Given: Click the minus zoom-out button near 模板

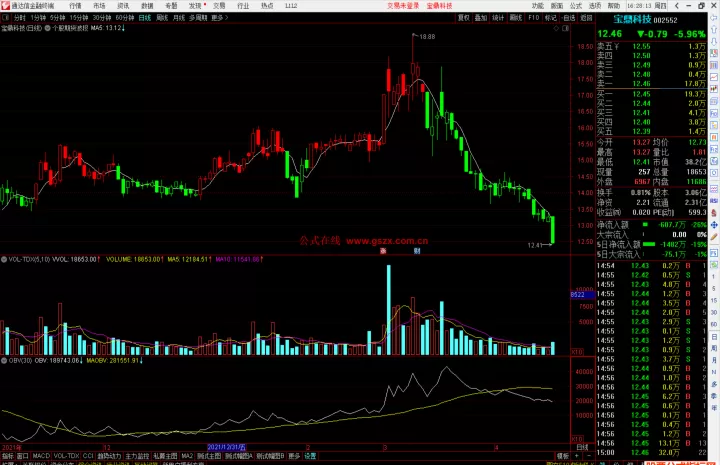Looking at the screenshot, I should click(589, 456).
